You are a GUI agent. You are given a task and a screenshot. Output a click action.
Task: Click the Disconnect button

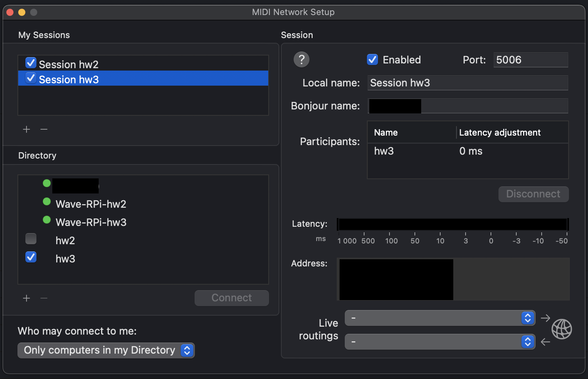pos(533,194)
